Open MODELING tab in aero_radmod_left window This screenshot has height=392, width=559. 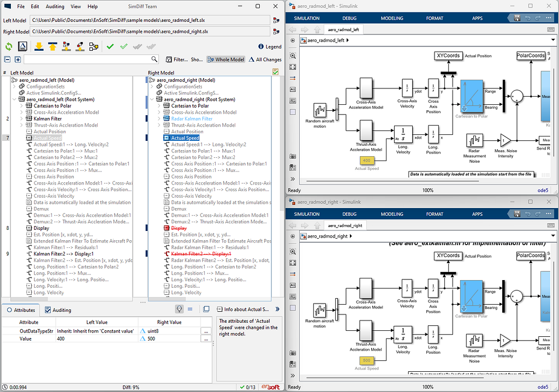392,18
